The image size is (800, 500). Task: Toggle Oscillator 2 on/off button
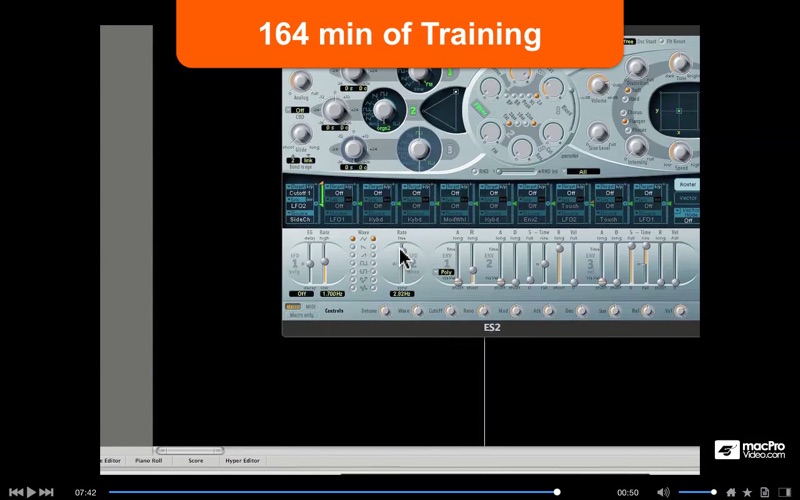[x=413, y=110]
